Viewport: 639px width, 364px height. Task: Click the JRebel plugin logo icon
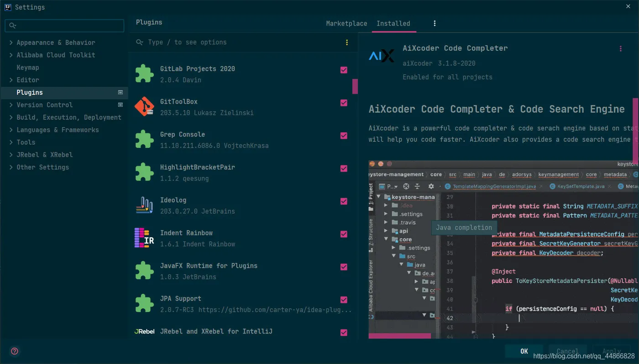coord(144,332)
